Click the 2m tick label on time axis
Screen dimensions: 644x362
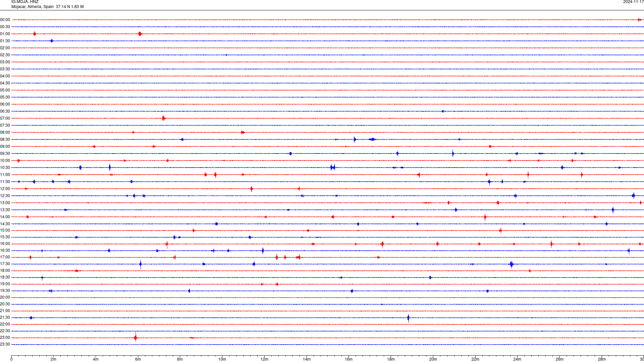pyautogui.click(x=53, y=359)
